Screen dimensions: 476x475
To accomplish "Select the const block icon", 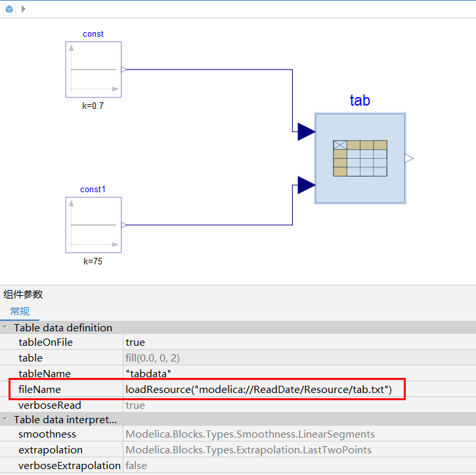I will coord(93,70).
